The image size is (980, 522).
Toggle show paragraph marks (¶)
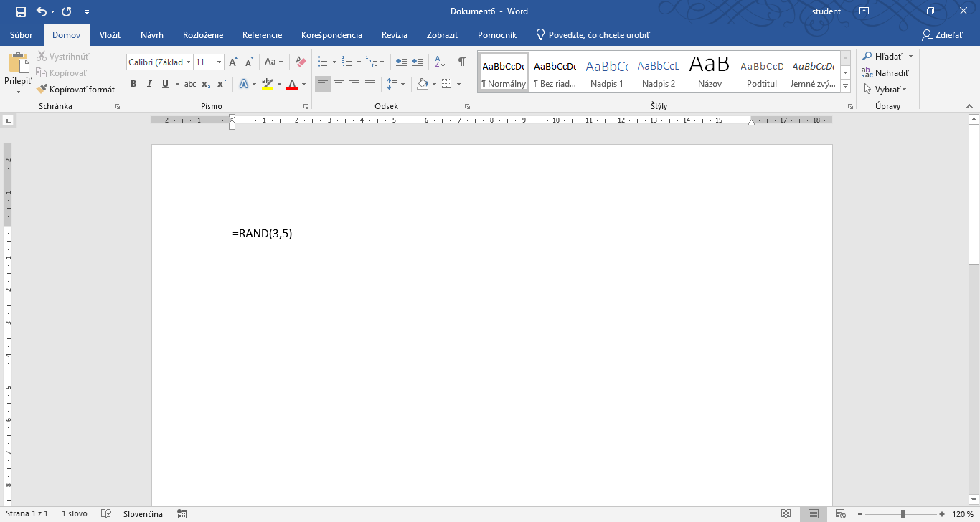pyautogui.click(x=462, y=62)
